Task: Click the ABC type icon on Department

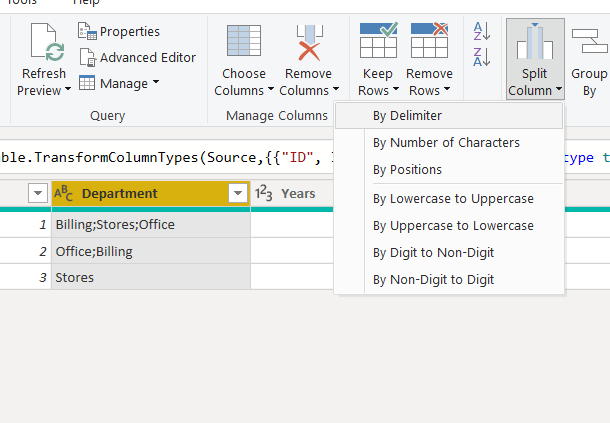Action: point(63,193)
